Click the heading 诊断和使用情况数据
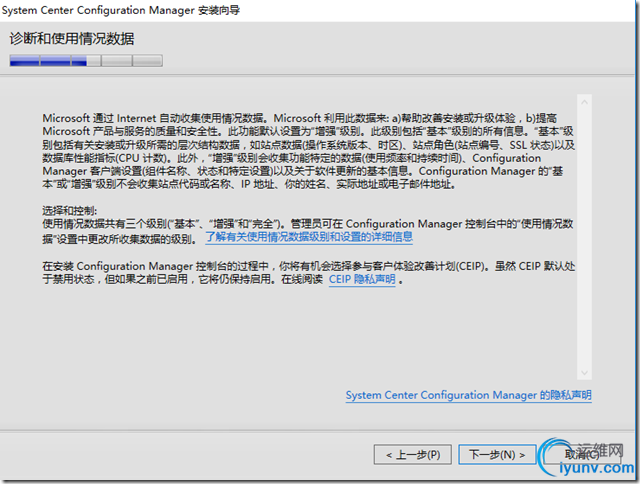 (x=72, y=39)
